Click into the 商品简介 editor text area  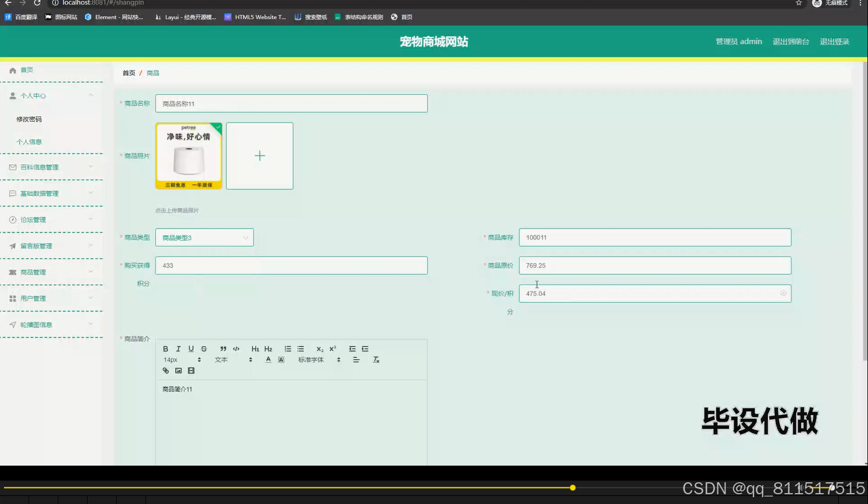(x=291, y=423)
